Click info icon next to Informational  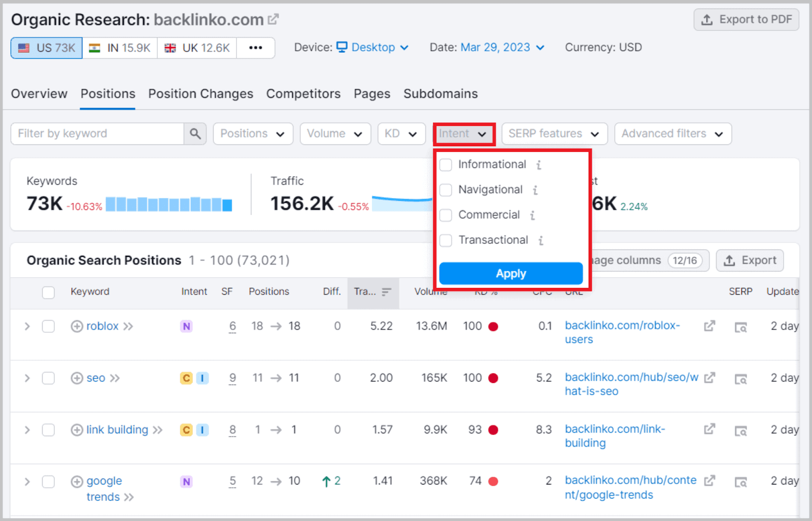(x=538, y=165)
